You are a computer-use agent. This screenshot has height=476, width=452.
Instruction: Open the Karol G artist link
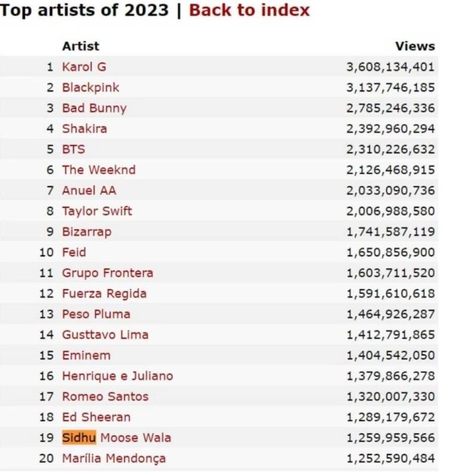click(84, 67)
